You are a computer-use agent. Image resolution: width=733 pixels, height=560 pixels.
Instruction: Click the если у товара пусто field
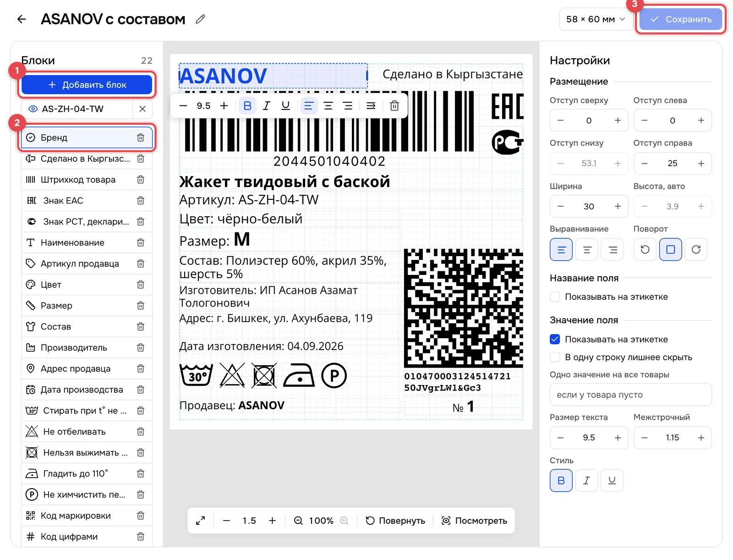click(x=630, y=395)
